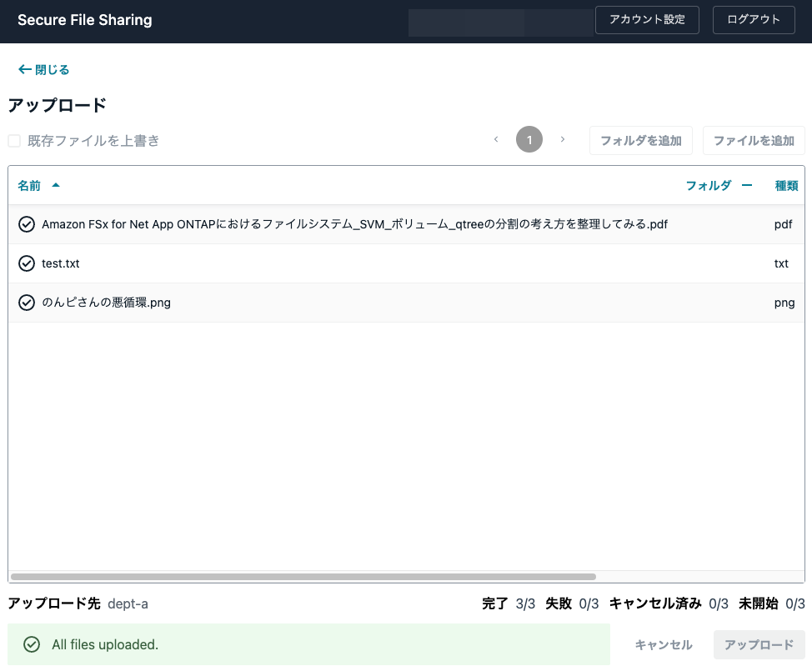Click the dash icon beside フォルダ header

tap(747, 185)
